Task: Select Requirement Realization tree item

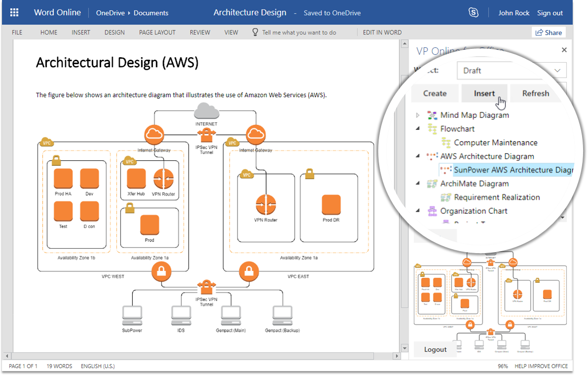Action: click(497, 197)
